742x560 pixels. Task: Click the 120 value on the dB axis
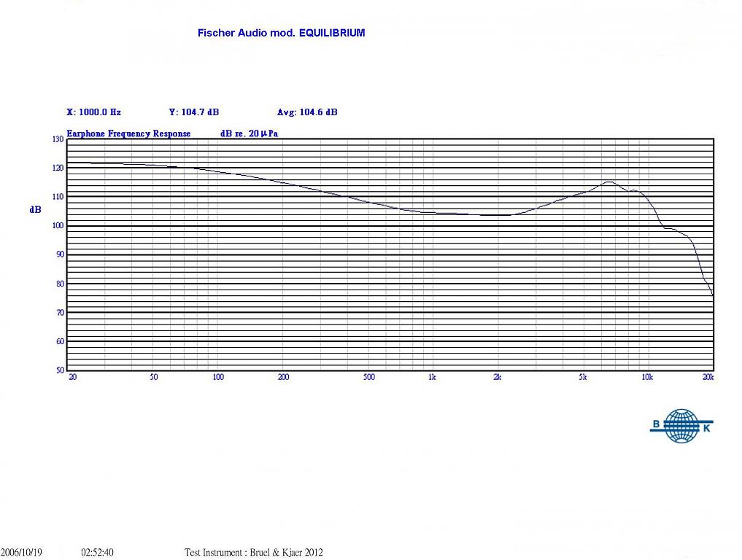[58, 168]
